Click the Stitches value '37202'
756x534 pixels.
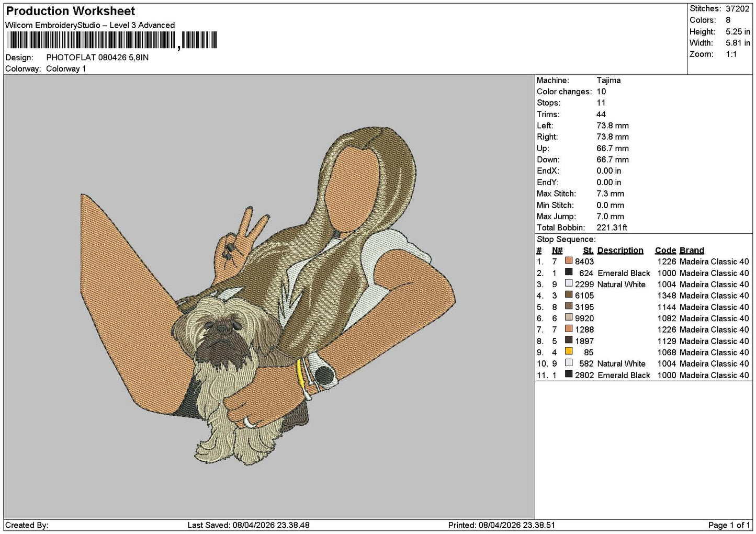(x=738, y=9)
